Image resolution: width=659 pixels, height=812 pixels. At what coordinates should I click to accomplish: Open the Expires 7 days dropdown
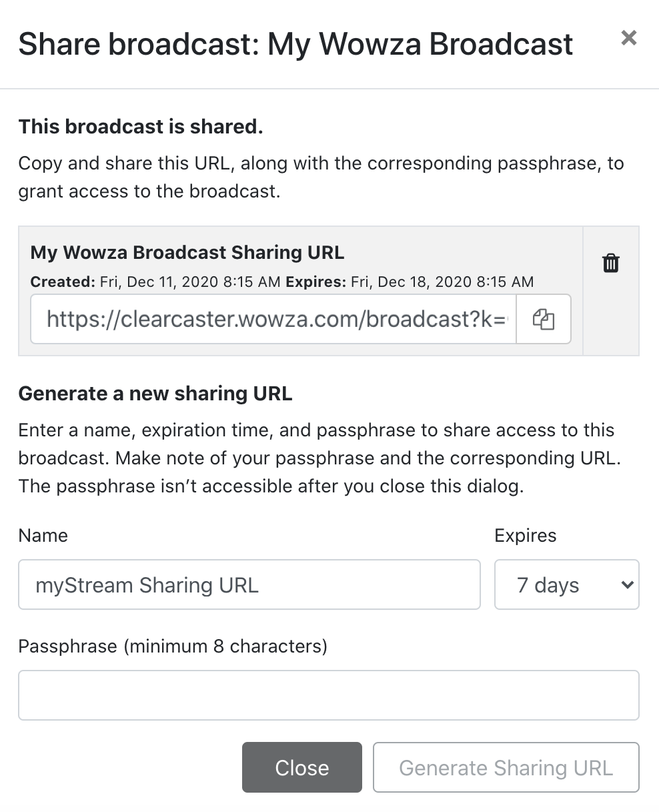click(x=566, y=584)
